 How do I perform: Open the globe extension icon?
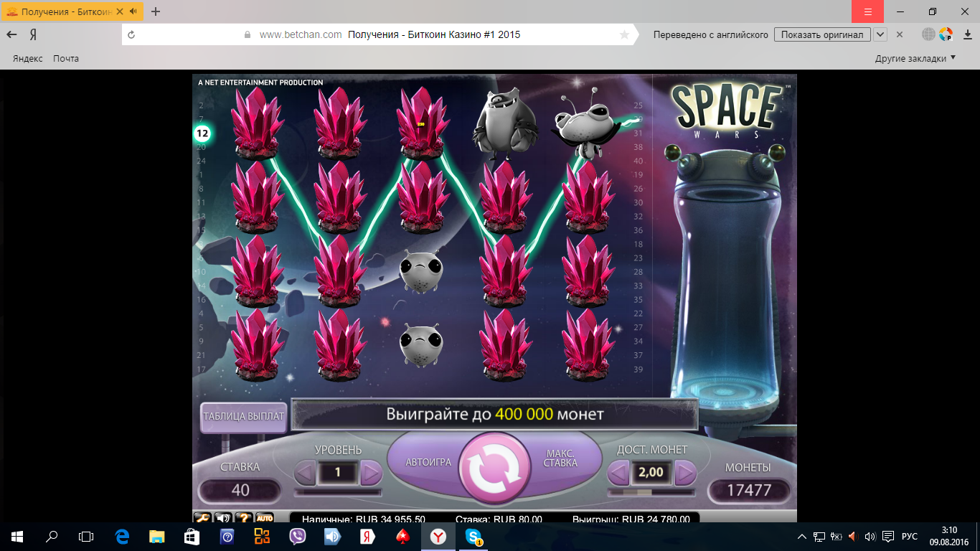[928, 34]
